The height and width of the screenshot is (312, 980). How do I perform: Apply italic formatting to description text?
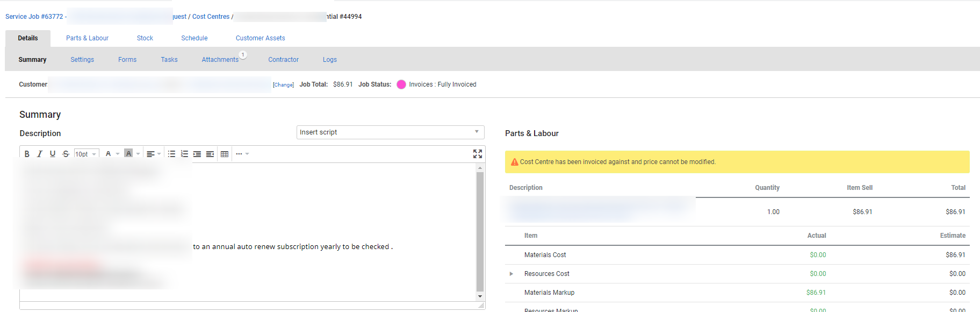click(40, 154)
